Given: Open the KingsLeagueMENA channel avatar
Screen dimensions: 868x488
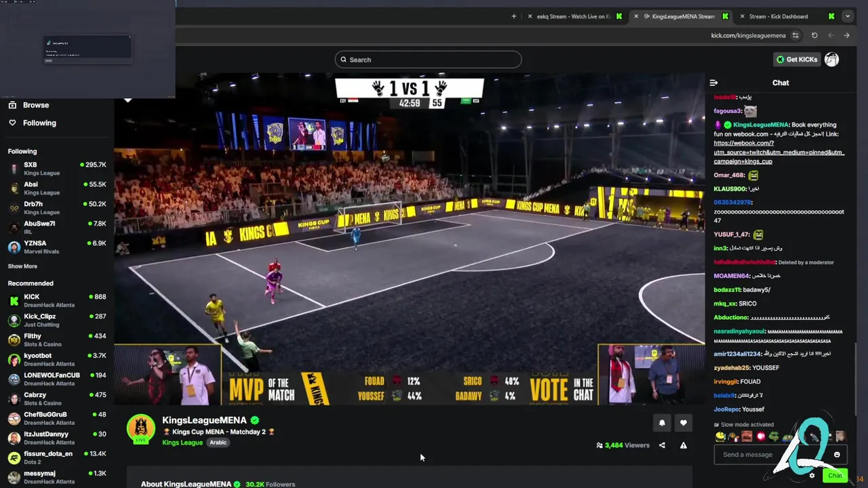Looking at the screenshot, I should (x=141, y=428).
